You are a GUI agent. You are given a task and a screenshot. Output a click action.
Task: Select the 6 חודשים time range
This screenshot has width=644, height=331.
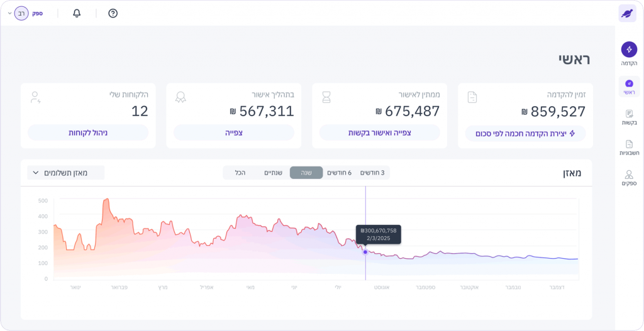pos(340,173)
